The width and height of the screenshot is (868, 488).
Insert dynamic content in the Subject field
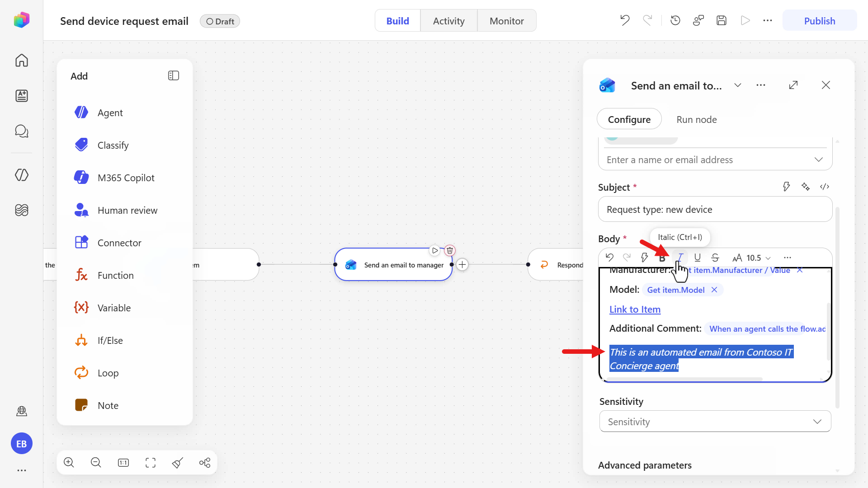(787, 187)
